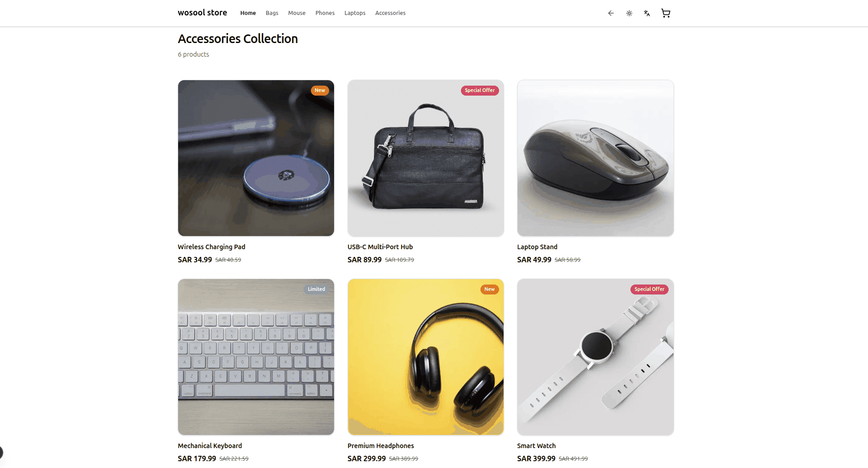Click the Premium Headphones title link
This screenshot has width=868, height=468.
[x=381, y=446]
